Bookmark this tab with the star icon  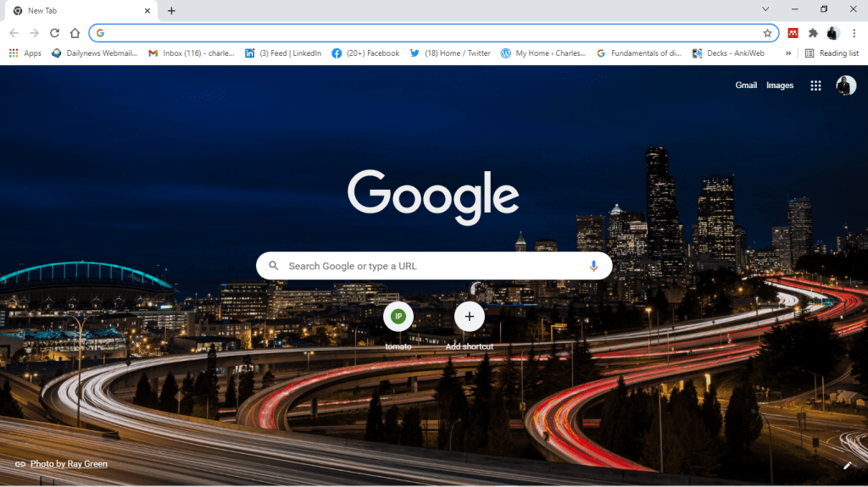[767, 33]
